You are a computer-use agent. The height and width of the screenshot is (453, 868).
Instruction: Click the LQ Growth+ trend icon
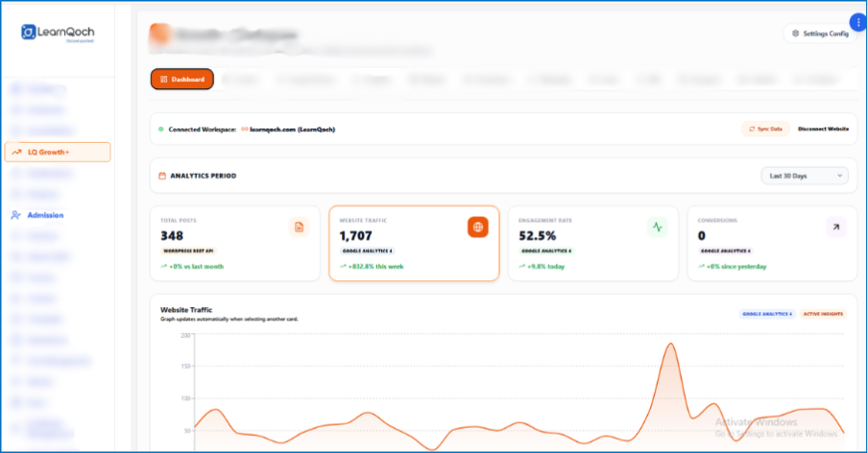click(16, 152)
